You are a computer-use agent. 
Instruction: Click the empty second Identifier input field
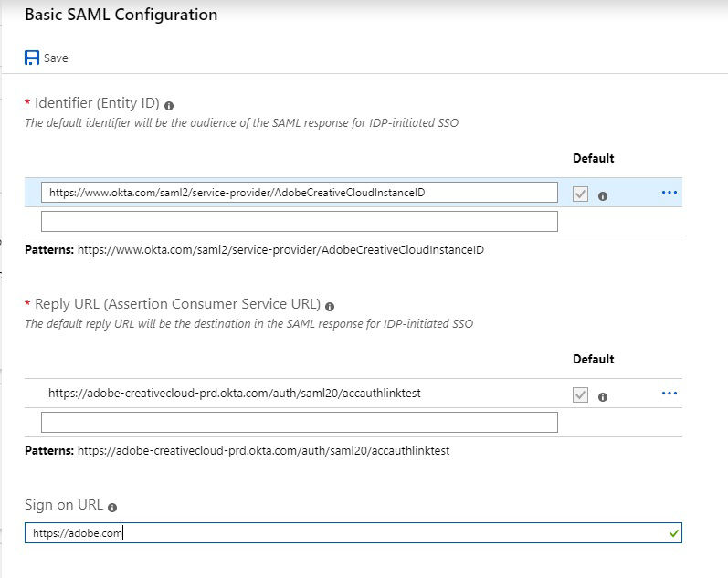[x=300, y=222]
